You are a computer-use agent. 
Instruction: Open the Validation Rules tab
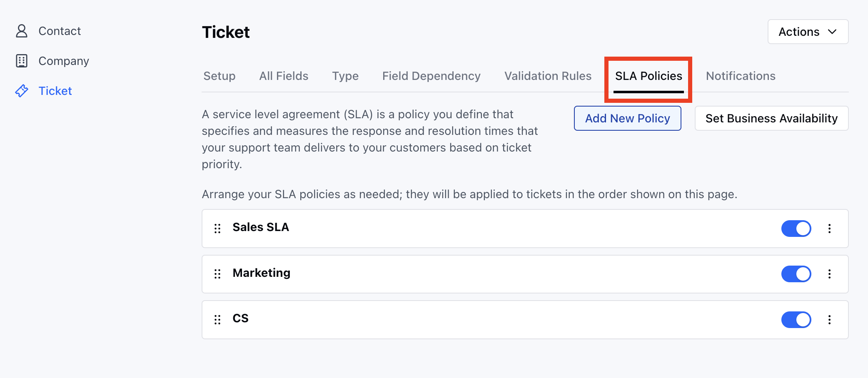point(548,76)
